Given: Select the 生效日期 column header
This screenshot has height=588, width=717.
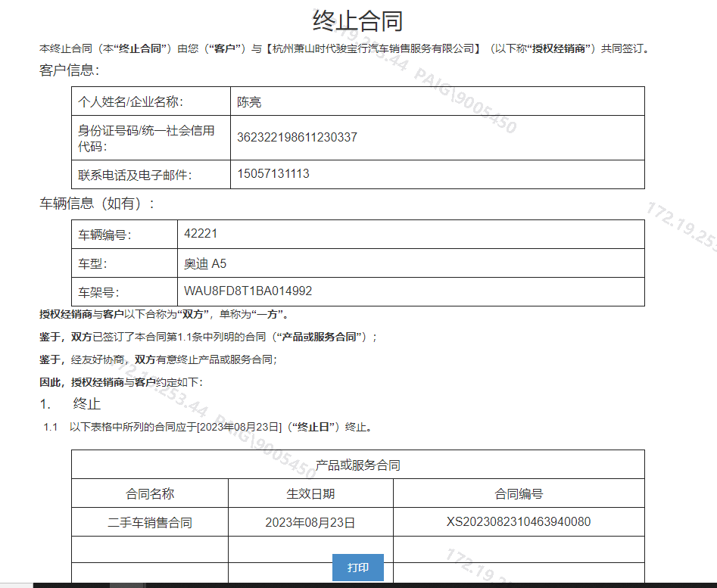Looking at the screenshot, I should pos(310,493).
